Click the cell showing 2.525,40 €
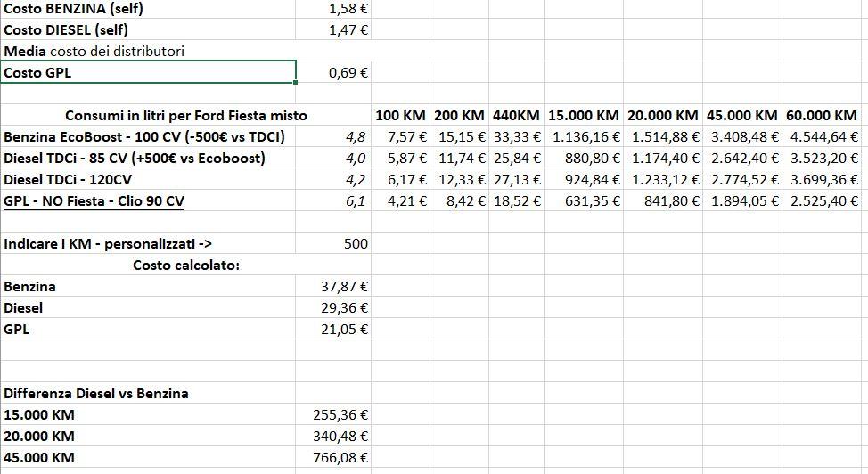 point(821,201)
